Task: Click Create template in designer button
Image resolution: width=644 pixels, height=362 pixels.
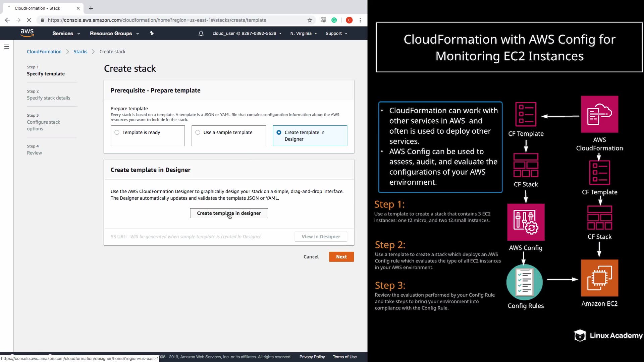Action: (x=229, y=213)
